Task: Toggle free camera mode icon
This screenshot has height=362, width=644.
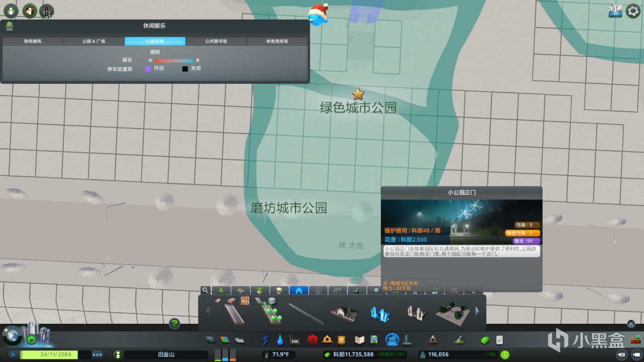Action: pos(636,354)
